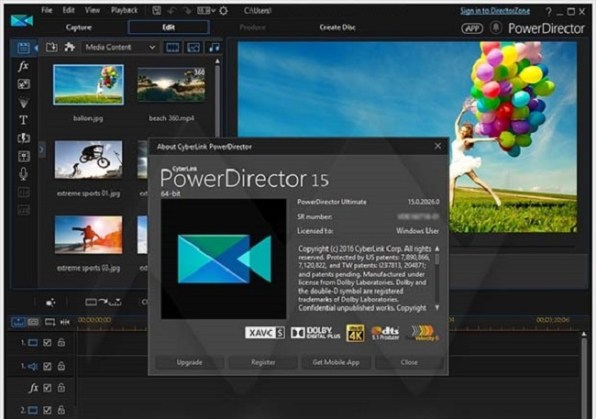Enable audio track 1 checkbox
Screen dimensions: 596x419
pyautogui.click(x=47, y=366)
